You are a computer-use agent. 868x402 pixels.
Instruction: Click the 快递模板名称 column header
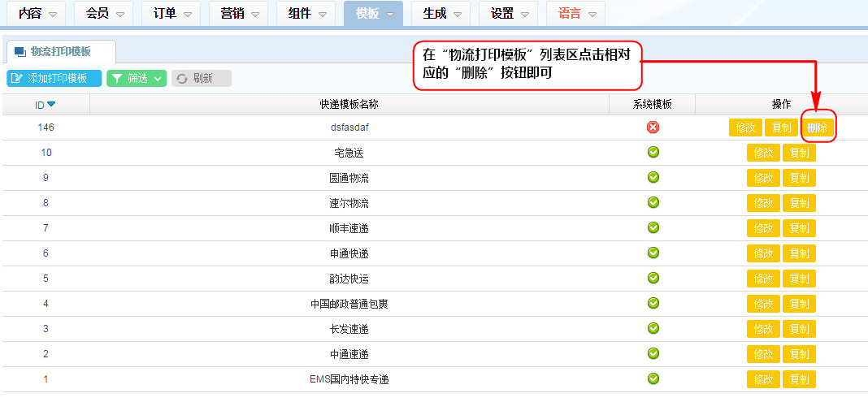coord(349,104)
